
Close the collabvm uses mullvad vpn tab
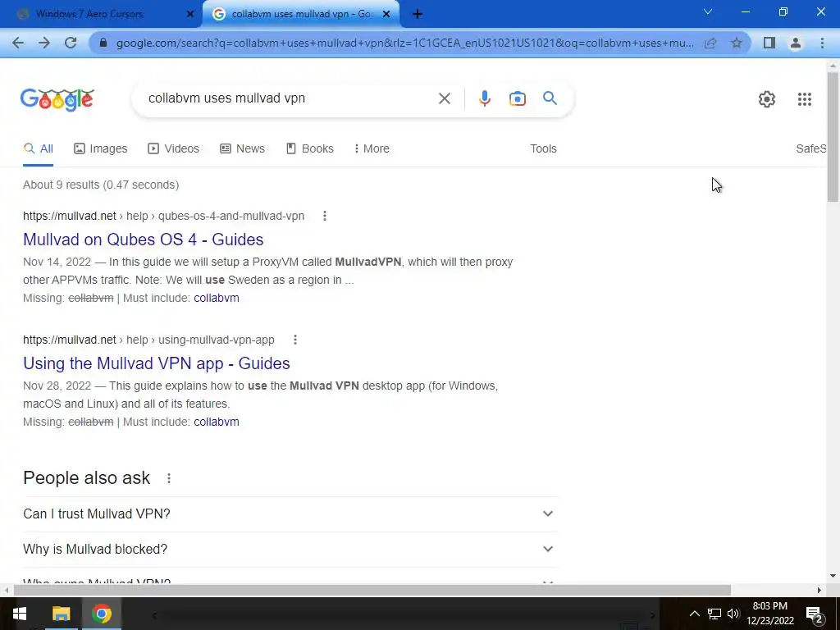[386, 14]
